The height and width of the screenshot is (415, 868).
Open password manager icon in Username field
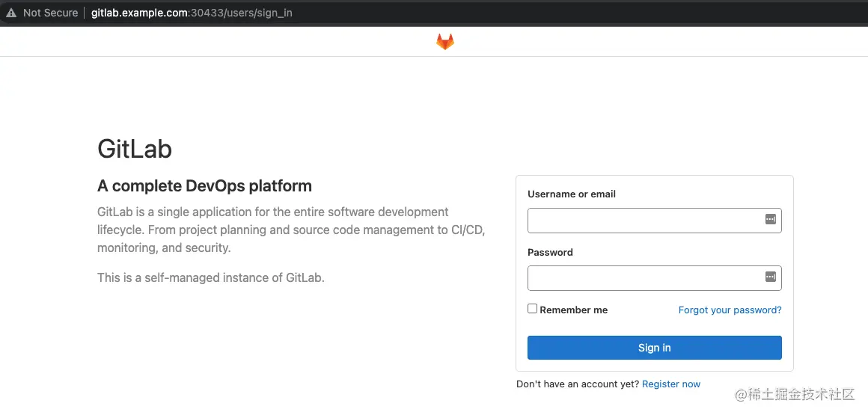coord(770,220)
